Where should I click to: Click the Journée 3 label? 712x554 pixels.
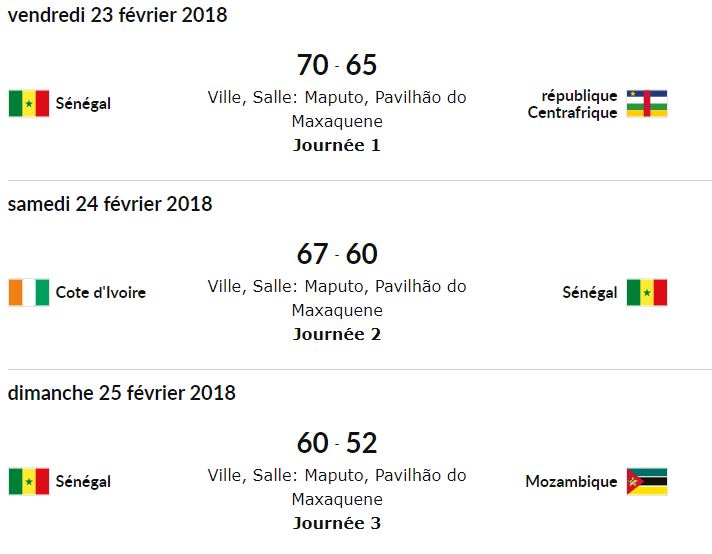[337, 523]
